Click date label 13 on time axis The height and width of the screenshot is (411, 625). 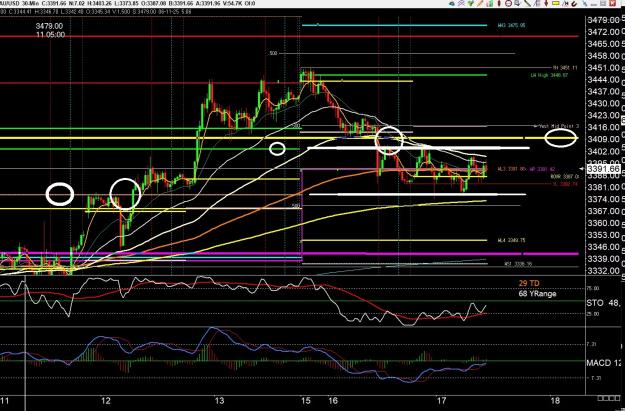click(218, 400)
